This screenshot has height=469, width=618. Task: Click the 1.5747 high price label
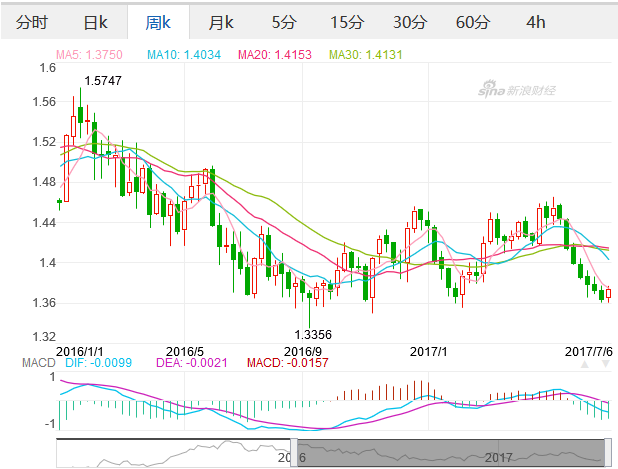point(103,81)
